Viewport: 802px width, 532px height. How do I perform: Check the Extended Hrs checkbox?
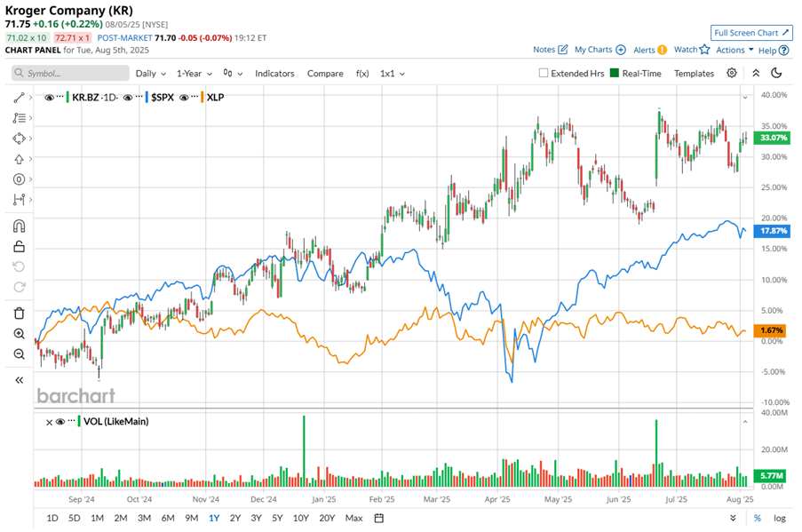click(x=544, y=73)
